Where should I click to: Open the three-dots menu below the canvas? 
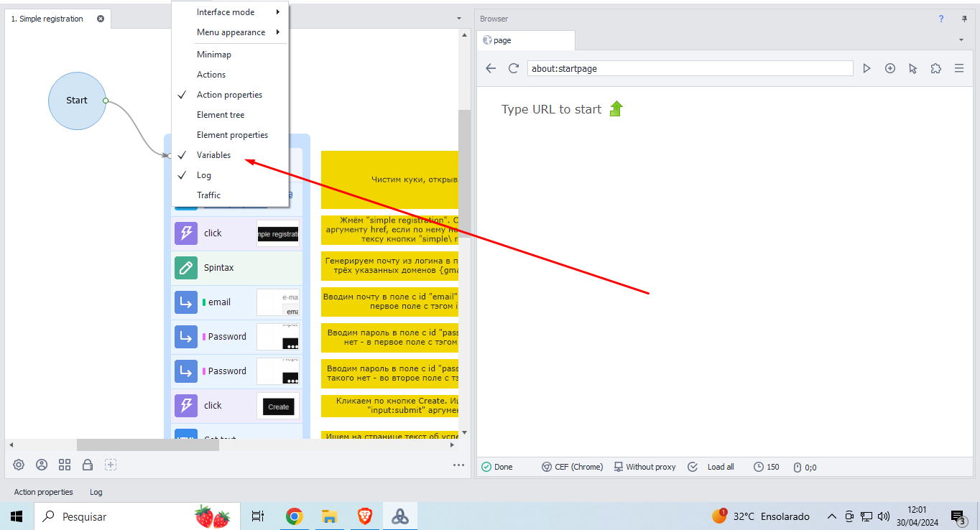tap(458, 465)
